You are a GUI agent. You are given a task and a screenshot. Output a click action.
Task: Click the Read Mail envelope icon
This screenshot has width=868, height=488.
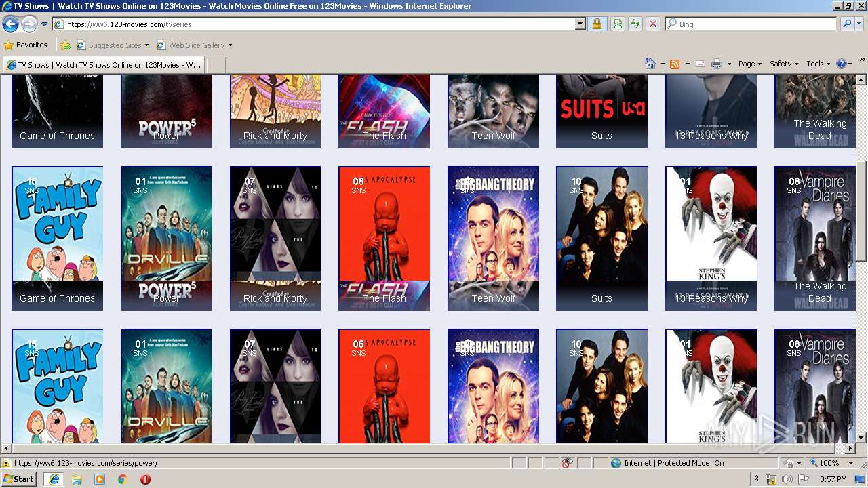(701, 64)
